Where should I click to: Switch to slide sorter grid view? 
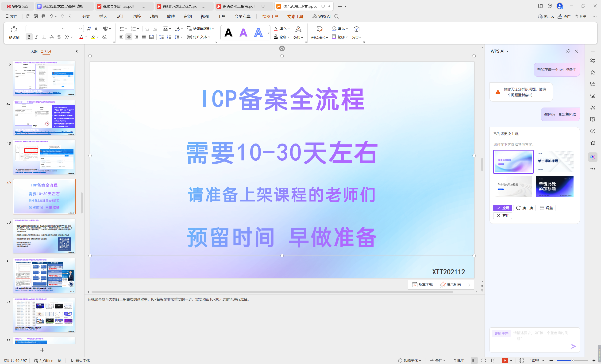[484, 360]
